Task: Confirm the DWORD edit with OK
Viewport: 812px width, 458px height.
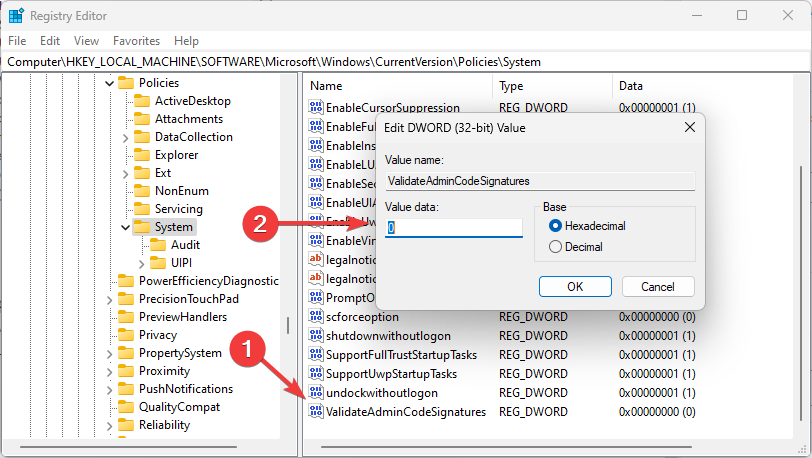Action: point(575,287)
